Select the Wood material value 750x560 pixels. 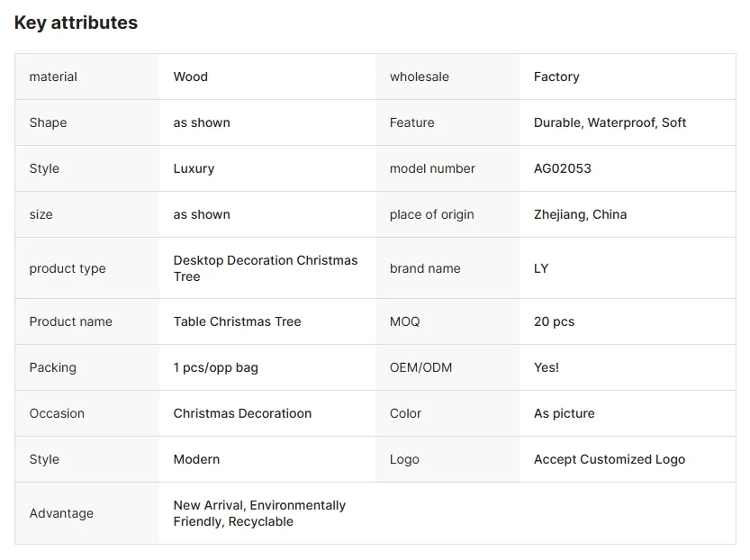pyautogui.click(x=191, y=77)
